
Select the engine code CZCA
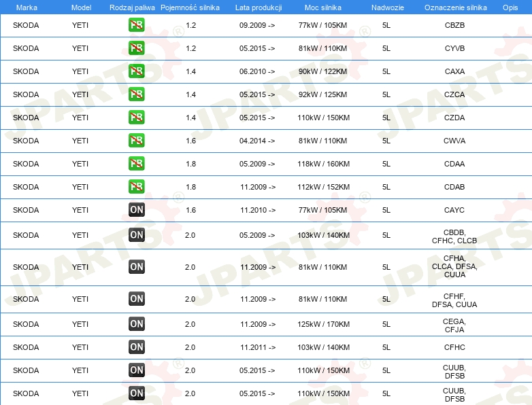pos(454,94)
